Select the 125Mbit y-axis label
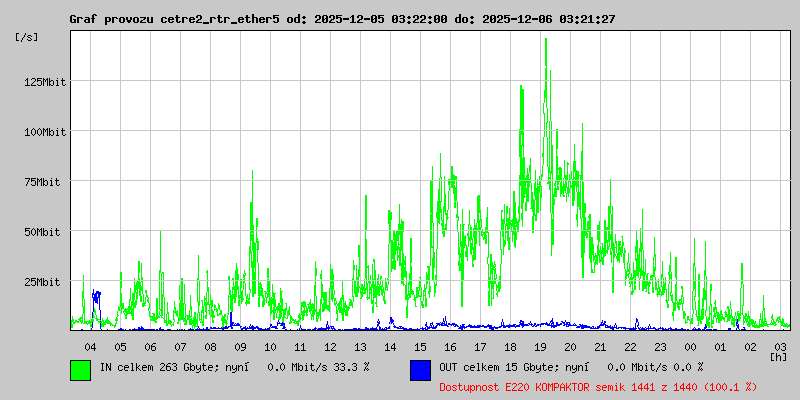The width and height of the screenshot is (800, 400). pyautogui.click(x=45, y=81)
